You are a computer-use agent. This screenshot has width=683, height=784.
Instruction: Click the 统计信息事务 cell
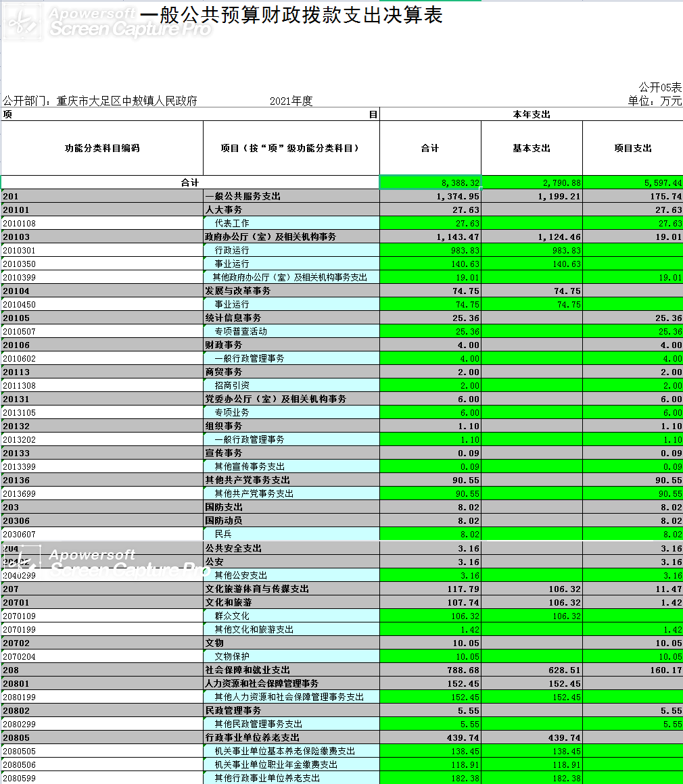coord(291,318)
